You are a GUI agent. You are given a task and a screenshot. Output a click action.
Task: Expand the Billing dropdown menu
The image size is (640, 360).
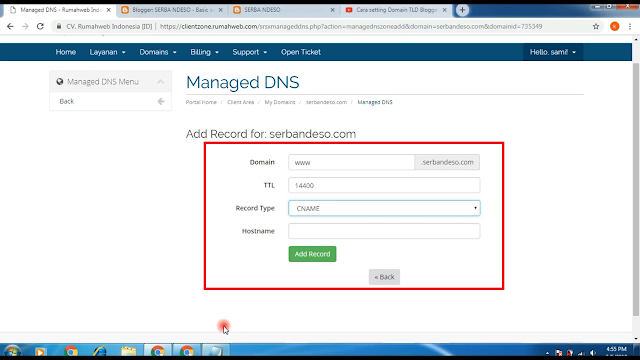pyautogui.click(x=204, y=52)
